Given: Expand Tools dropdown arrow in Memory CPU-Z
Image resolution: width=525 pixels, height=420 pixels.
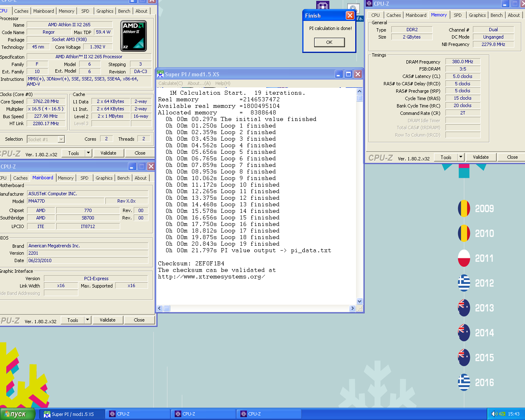Looking at the screenshot, I should [461, 157].
